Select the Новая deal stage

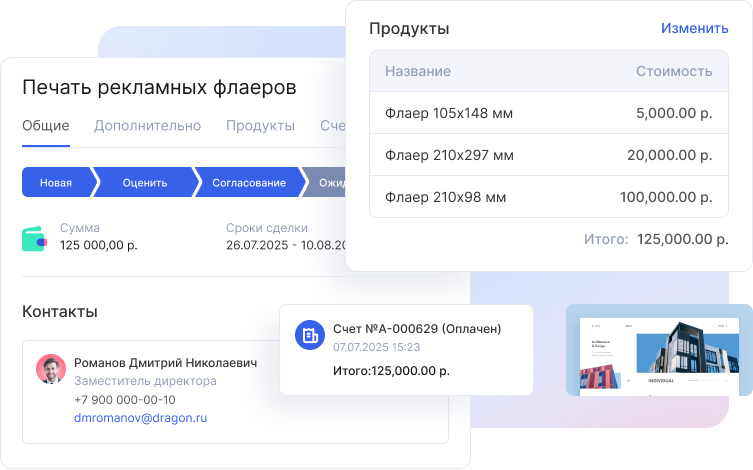click(56, 183)
